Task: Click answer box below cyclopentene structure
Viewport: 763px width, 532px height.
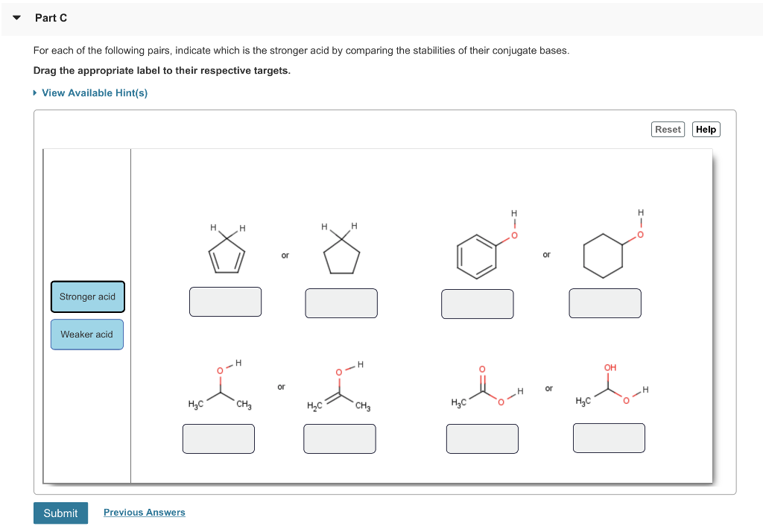Action: (341, 303)
